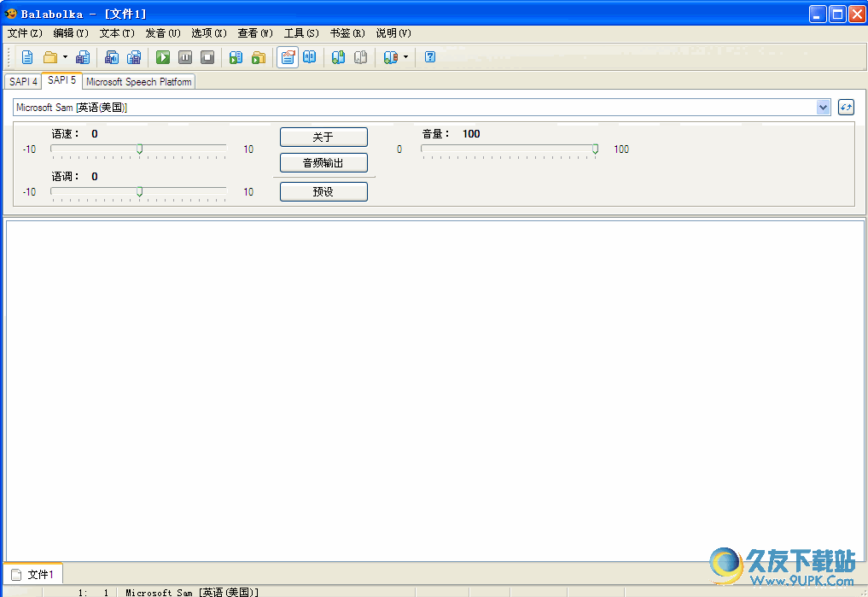868x597 pixels.
Task: Open the 文本 (T) menu
Action: coord(117,33)
